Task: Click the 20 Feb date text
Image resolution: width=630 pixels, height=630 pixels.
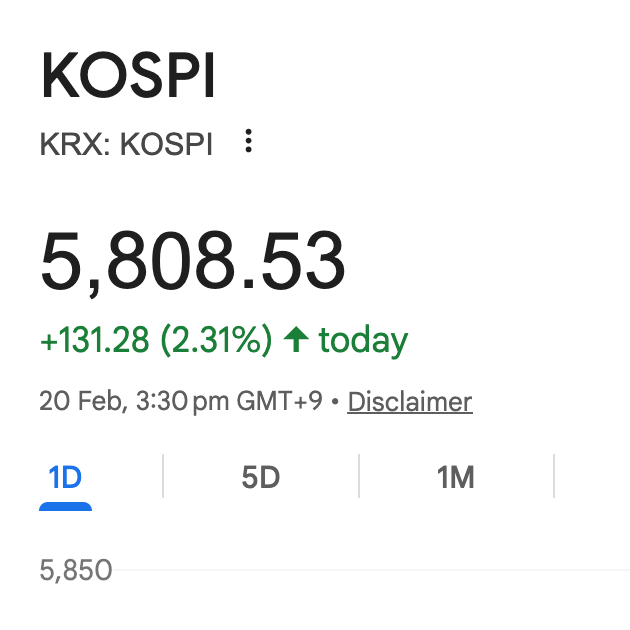Action: click(79, 402)
